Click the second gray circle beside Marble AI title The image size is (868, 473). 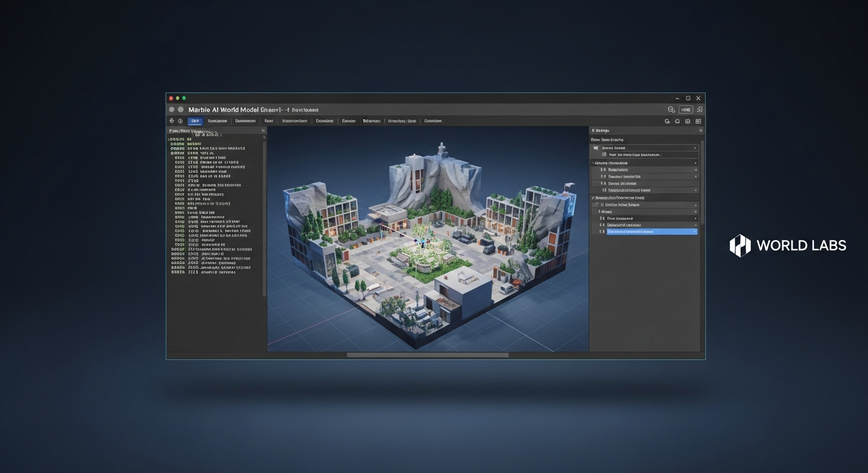coord(181,110)
